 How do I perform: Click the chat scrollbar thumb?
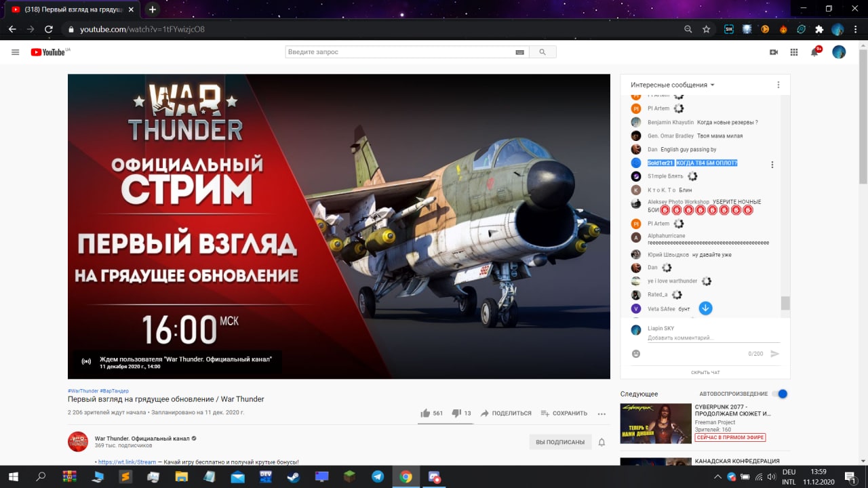pos(785,303)
